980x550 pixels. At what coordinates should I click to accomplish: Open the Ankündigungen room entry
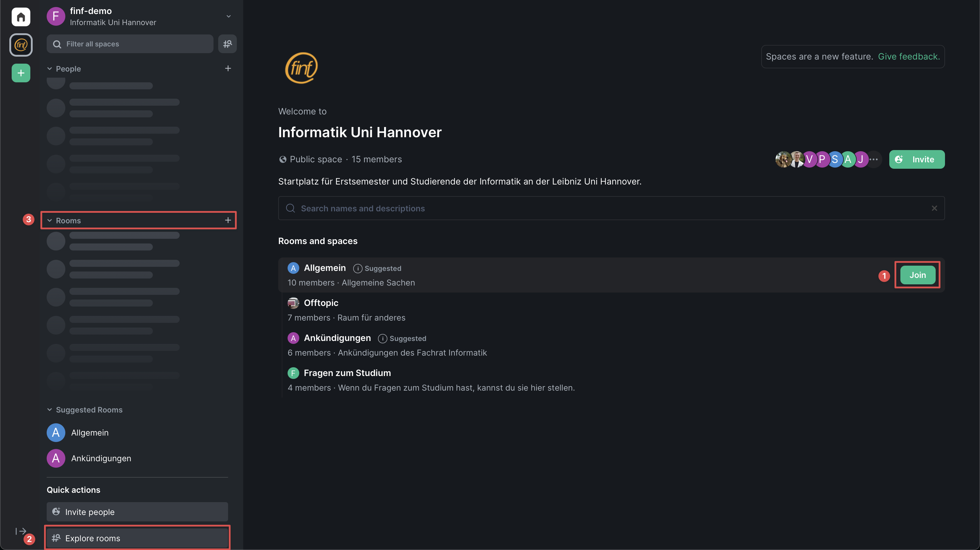click(x=611, y=345)
